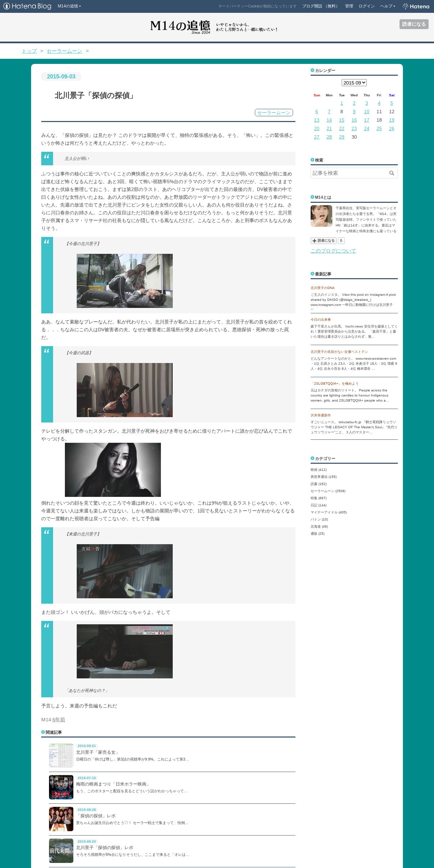Open ブログ開設（無料） in top bar
The height and width of the screenshot is (868, 434).
pyautogui.click(x=320, y=6)
